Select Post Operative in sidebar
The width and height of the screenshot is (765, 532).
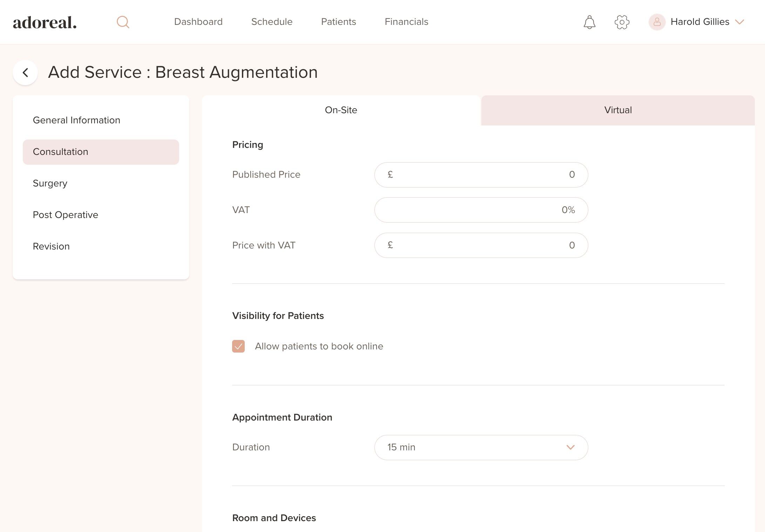66,215
